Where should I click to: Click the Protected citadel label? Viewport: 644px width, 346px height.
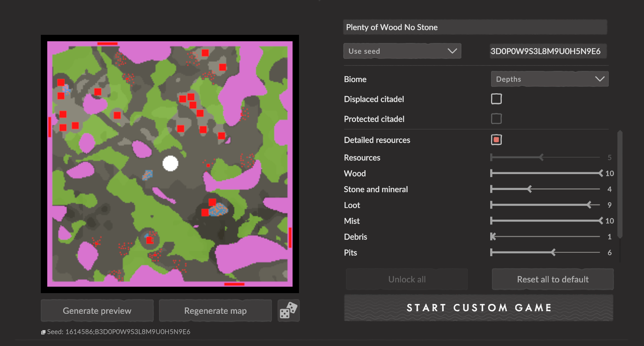pyautogui.click(x=374, y=119)
